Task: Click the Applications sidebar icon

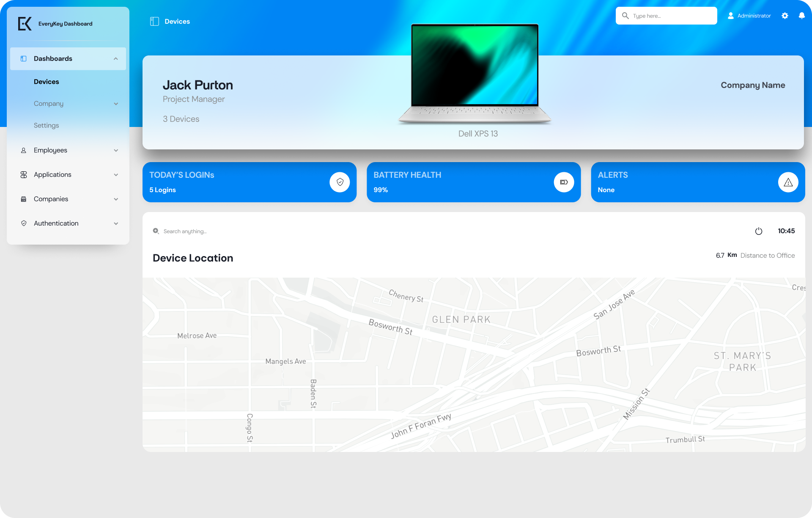Action: (x=24, y=174)
